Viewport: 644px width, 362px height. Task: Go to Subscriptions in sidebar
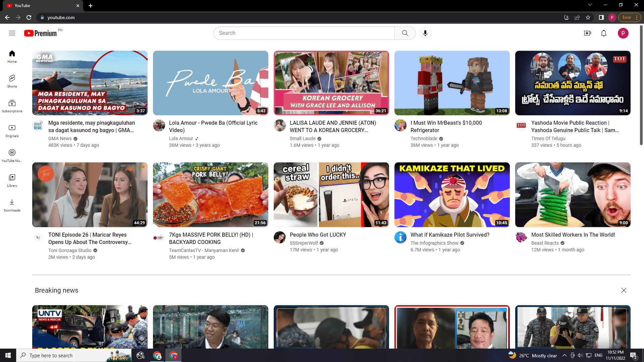coord(12,106)
